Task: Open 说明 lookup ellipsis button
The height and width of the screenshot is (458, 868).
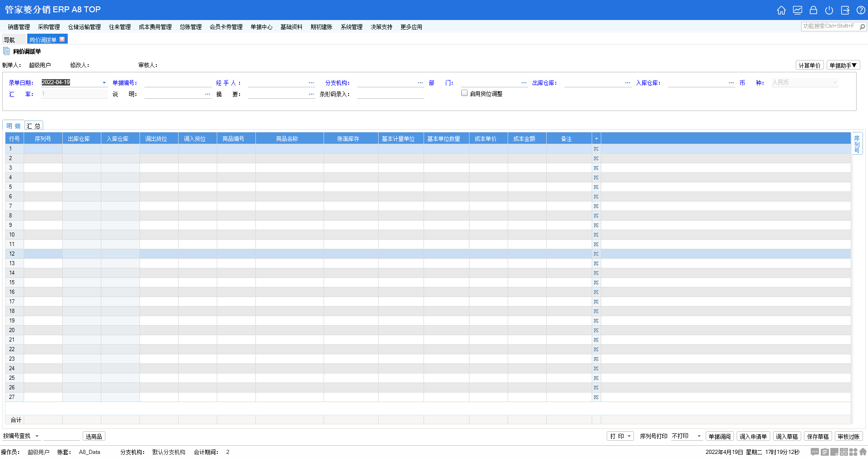Action: 208,94
